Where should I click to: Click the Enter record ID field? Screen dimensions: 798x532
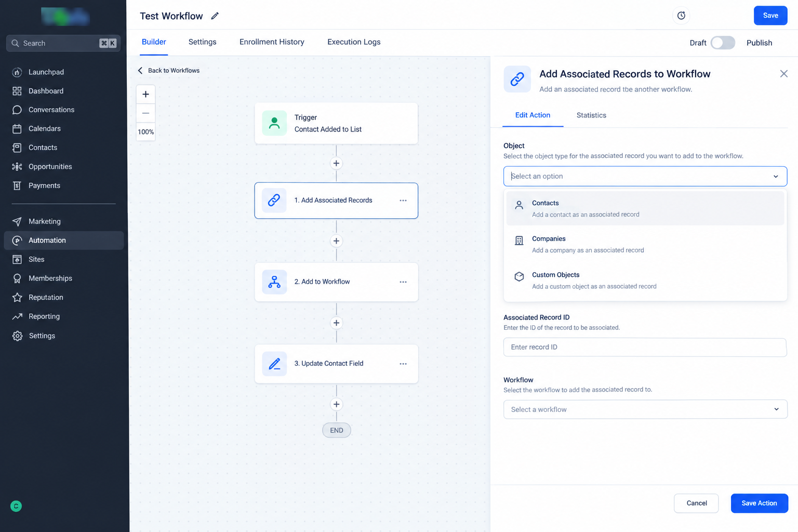click(645, 347)
